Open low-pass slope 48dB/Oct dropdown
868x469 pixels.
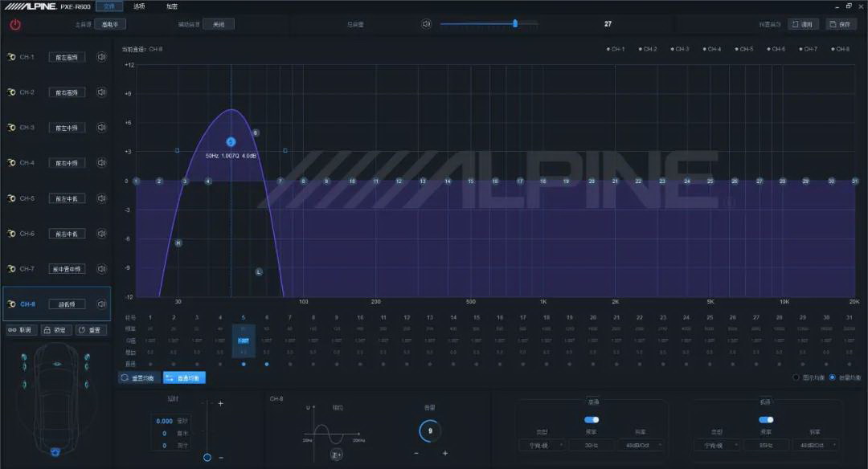pyautogui.click(x=815, y=445)
